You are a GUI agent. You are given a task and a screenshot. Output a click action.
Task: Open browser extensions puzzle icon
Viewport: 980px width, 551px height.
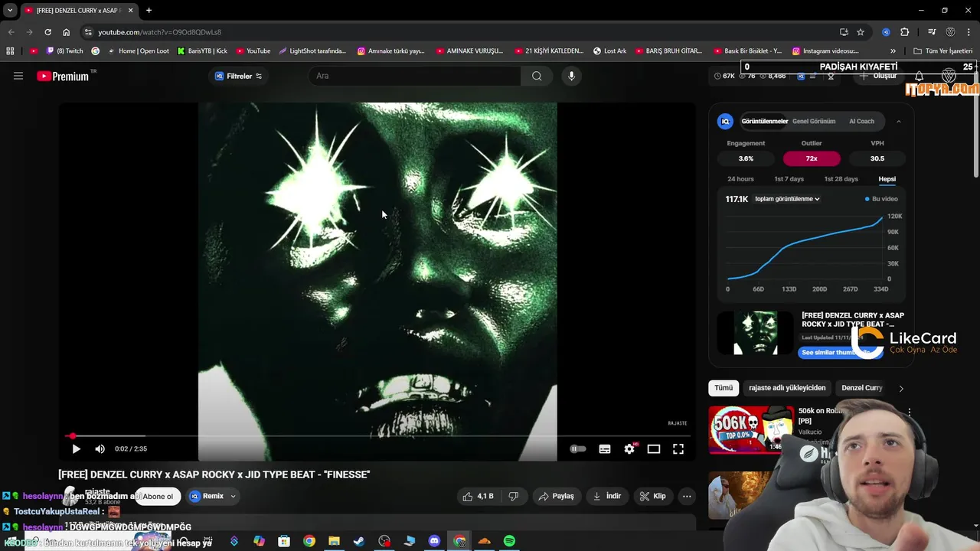point(905,32)
